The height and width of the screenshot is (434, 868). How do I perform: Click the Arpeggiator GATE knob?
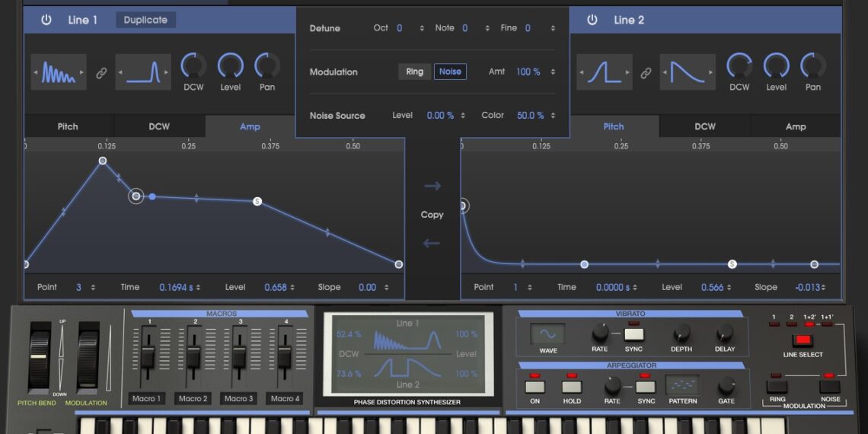[726, 386]
